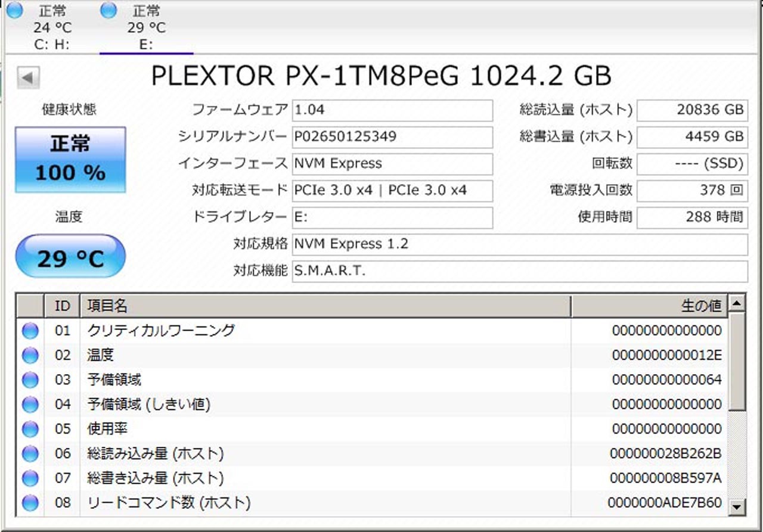The width and height of the screenshot is (763, 532).
Task: Click the ID column header
Action: coord(62,306)
